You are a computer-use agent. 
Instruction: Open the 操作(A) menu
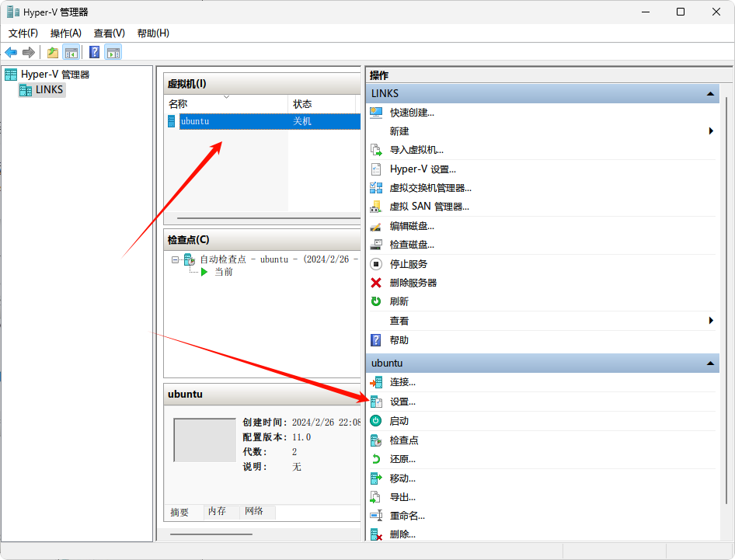pyautogui.click(x=65, y=33)
